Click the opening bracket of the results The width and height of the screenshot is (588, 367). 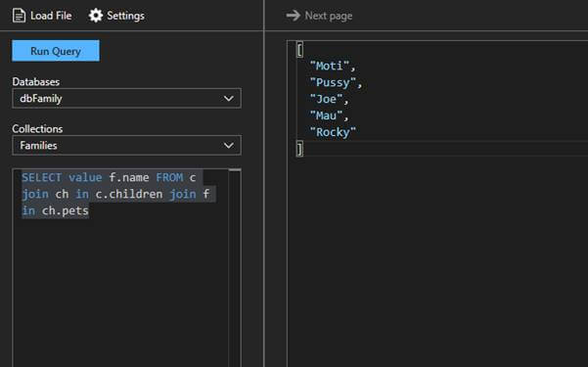299,49
